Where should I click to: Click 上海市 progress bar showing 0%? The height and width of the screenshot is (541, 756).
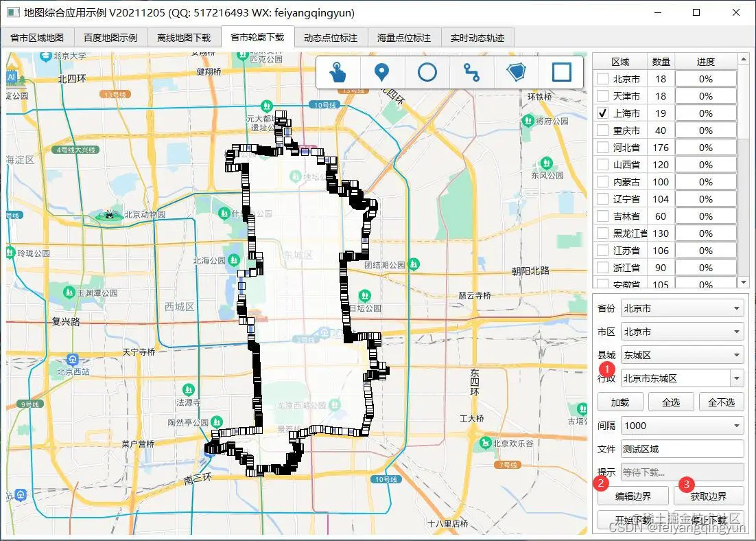(706, 113)
